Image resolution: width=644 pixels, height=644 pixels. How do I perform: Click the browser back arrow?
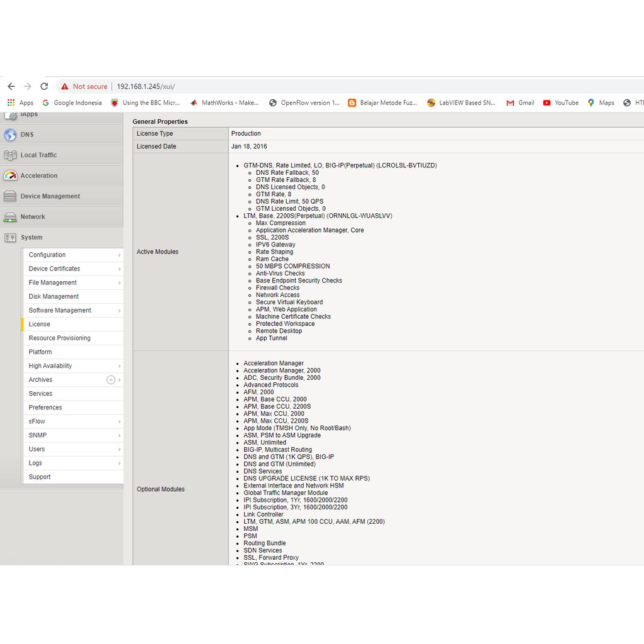[x=11, y=87]
